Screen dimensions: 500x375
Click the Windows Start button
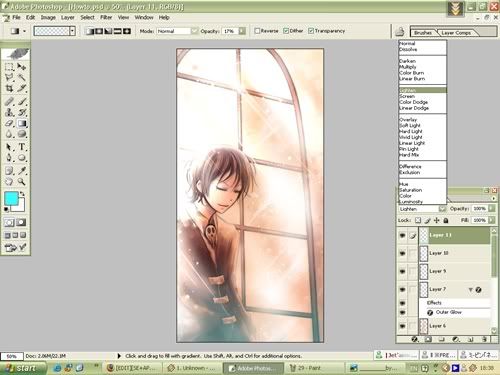click(x=23, y=368)
